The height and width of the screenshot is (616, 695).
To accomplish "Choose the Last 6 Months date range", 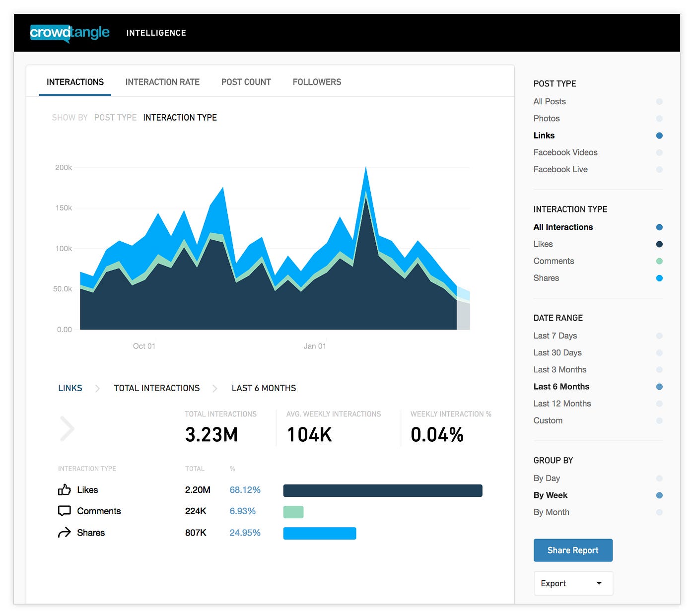I will 561,387.
